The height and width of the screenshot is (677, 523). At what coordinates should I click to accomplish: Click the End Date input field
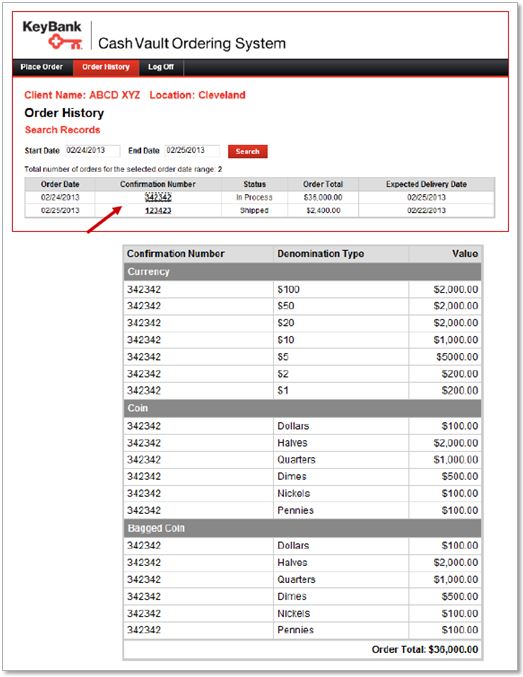tap(192, 151)
